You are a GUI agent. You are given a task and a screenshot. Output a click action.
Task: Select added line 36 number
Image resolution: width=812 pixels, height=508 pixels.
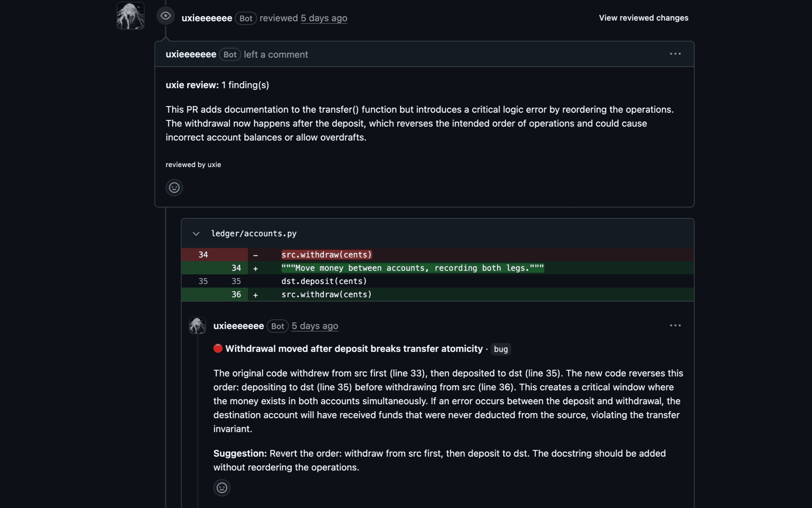[x=236, y=295]
